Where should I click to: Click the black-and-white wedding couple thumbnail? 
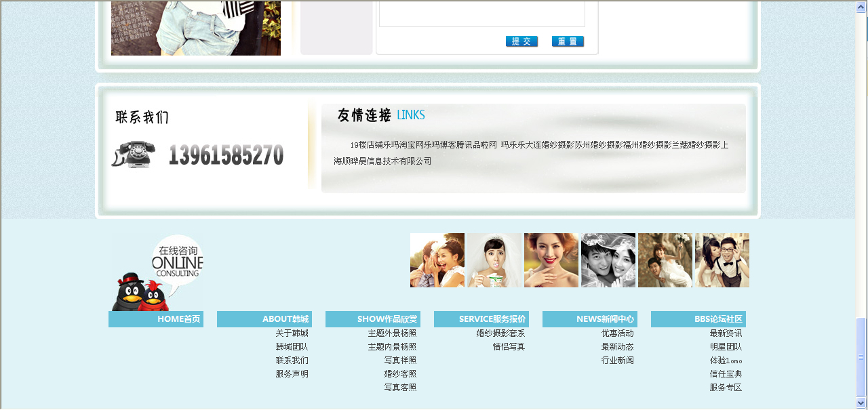608,260
